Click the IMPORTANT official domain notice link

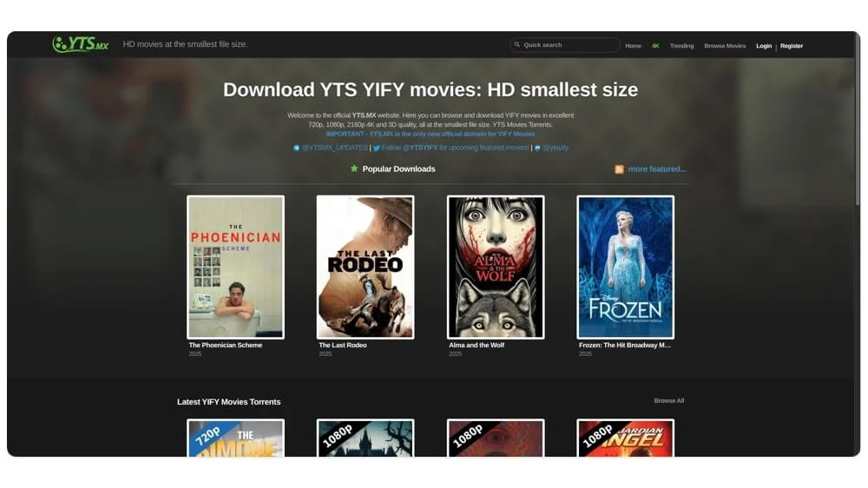pos(431,134)
